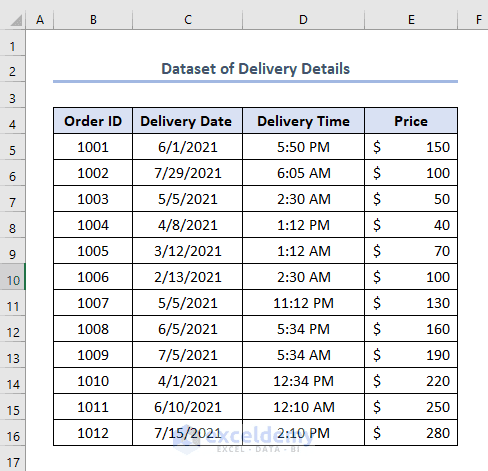
Task: Select row 4 header
Action: [x=12, y=121]
